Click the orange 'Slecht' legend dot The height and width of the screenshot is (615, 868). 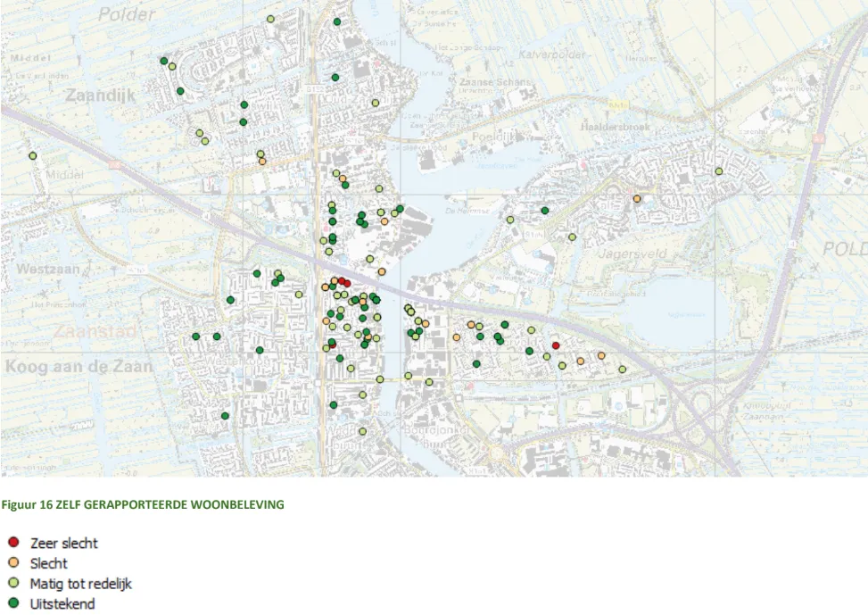[x=13, y=563]
